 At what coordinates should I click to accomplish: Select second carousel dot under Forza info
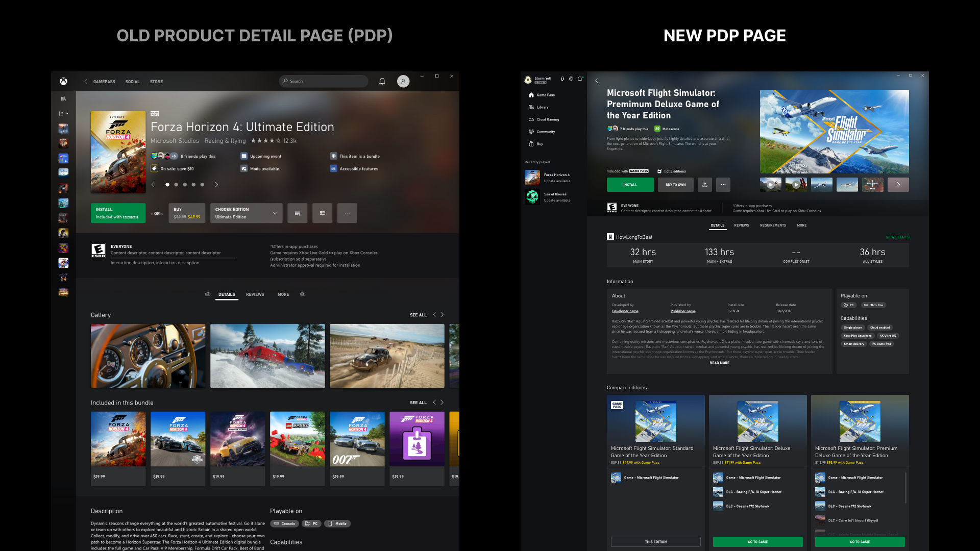[176, 185]
